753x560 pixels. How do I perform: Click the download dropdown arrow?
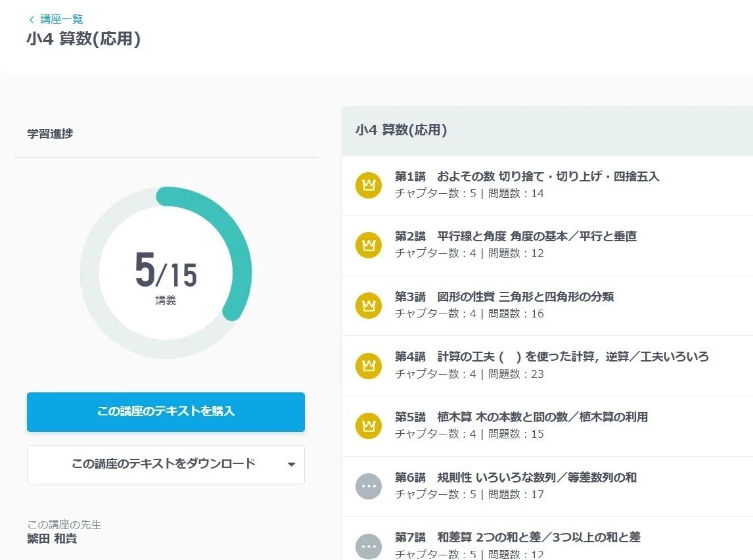[x=291, y=465]
